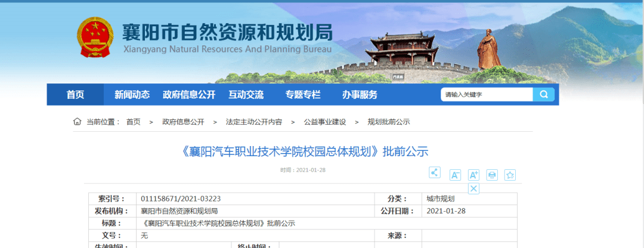The height and width of the screenshot is (248, 644).
Task: Click the 来源 label cell
Action: pyautogui.click(x=398, y=235)
